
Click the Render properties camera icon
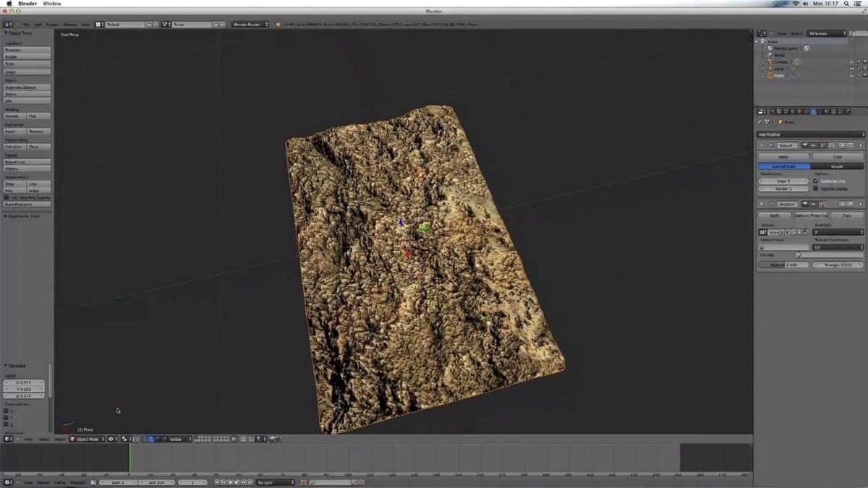click(x=773, y=114)
